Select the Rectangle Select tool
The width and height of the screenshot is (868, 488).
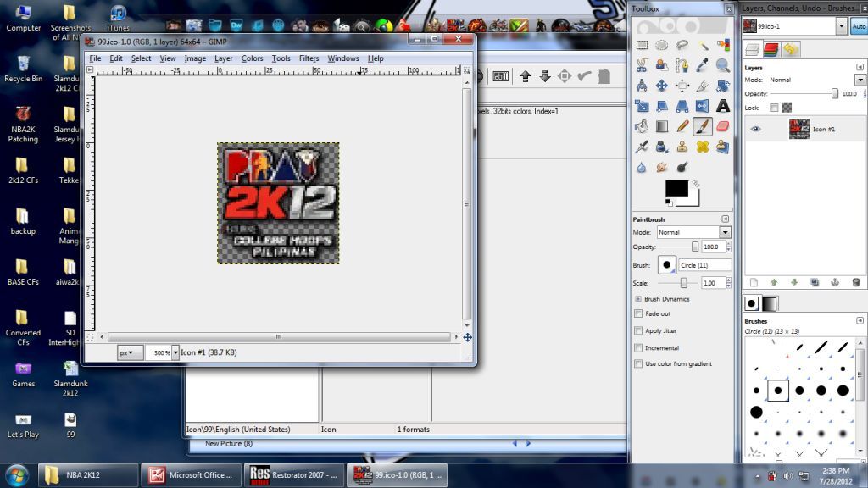642,46
